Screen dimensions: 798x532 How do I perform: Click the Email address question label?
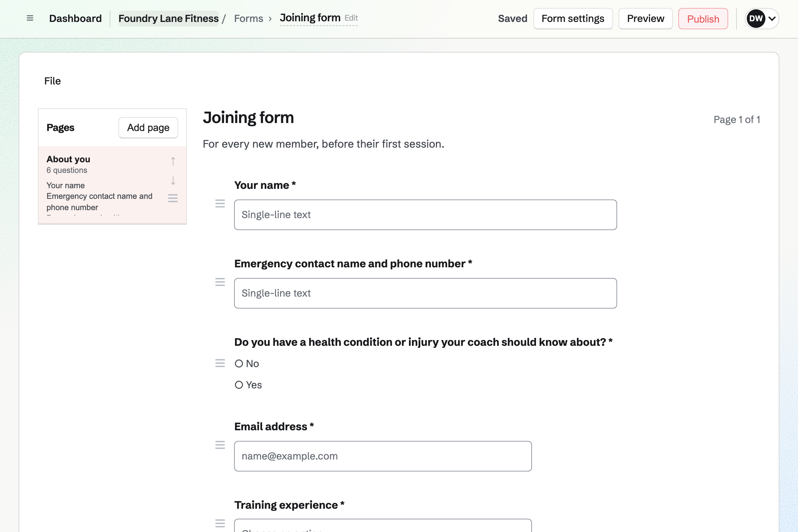click(x=274, y=427)
